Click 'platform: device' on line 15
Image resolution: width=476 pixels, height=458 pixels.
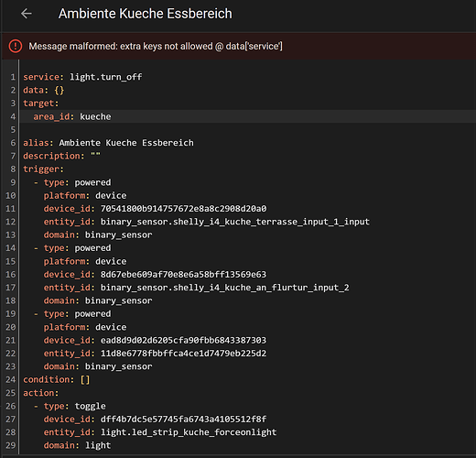pos(85,262)
